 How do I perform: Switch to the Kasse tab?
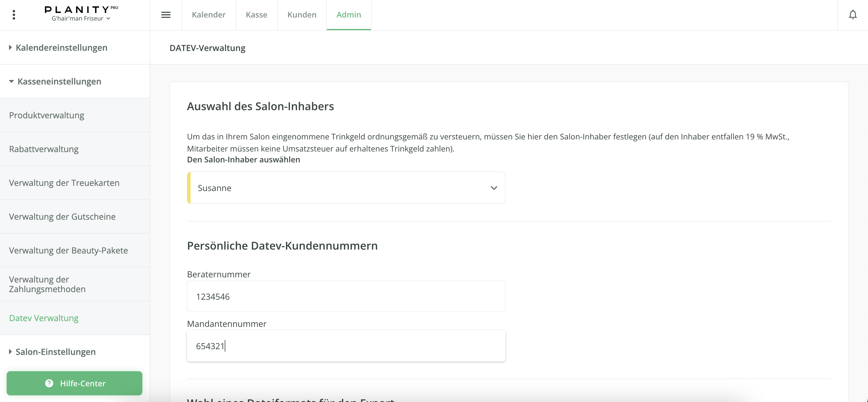click(256, 15)
